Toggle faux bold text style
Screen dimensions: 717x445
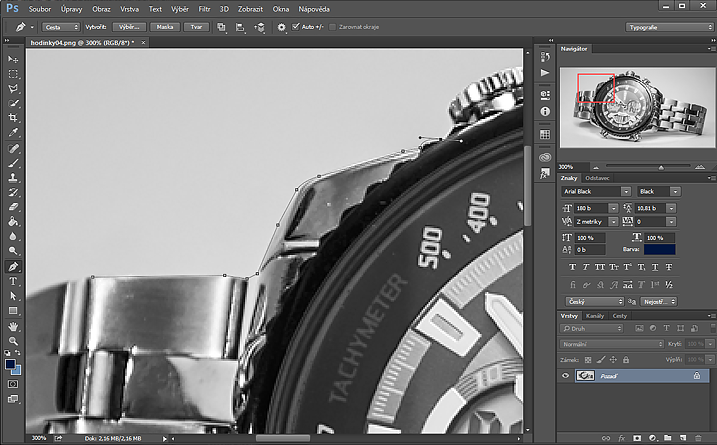tap(572, 267)
